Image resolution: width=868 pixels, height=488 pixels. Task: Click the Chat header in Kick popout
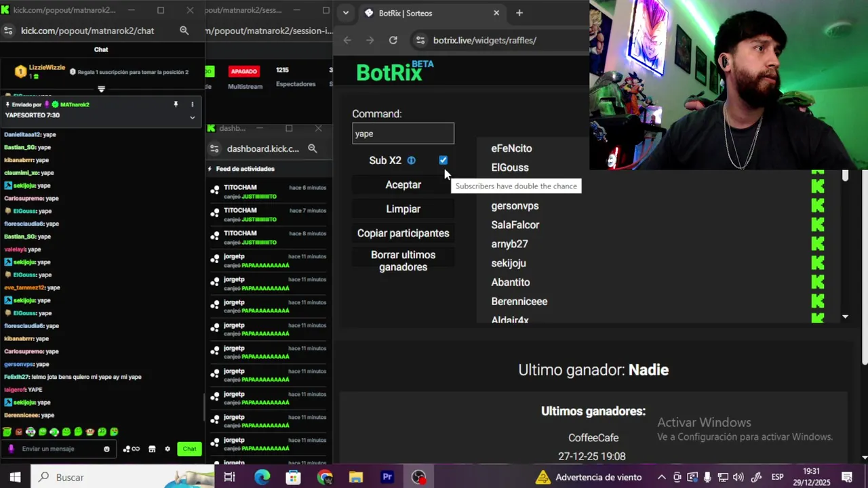pyautogui.click(x=101, y=49)
